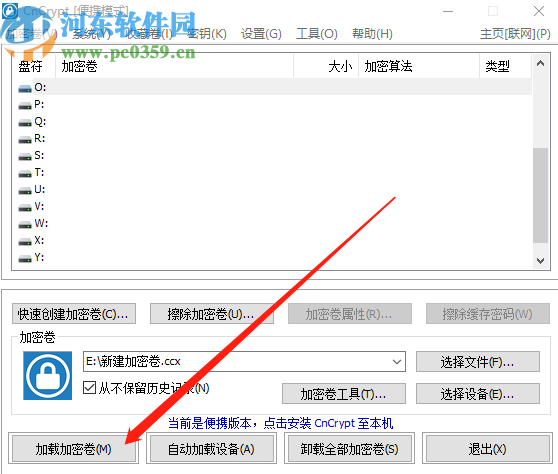Select the Y: drive letter text
The image size is (558, 474).
pos(39,257)
